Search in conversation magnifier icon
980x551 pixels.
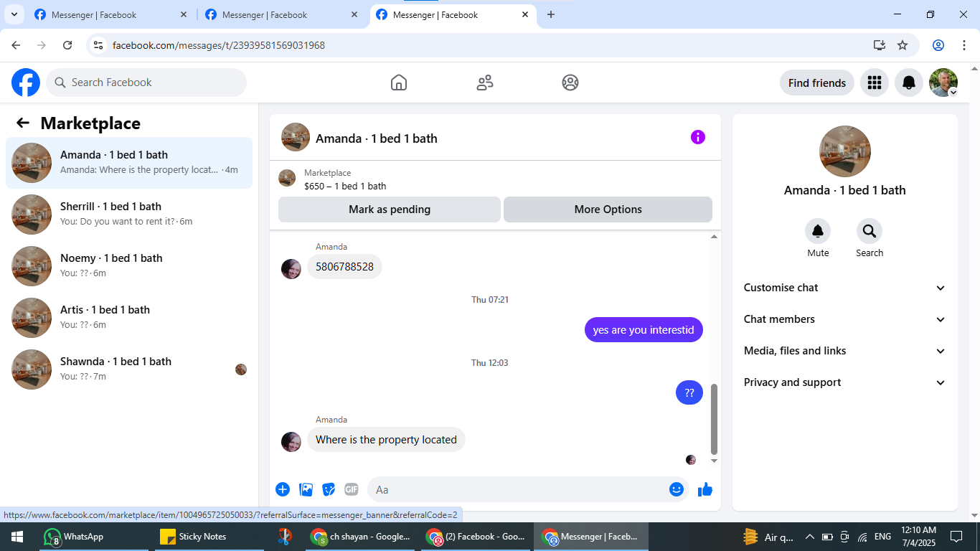tap(870, 231)
